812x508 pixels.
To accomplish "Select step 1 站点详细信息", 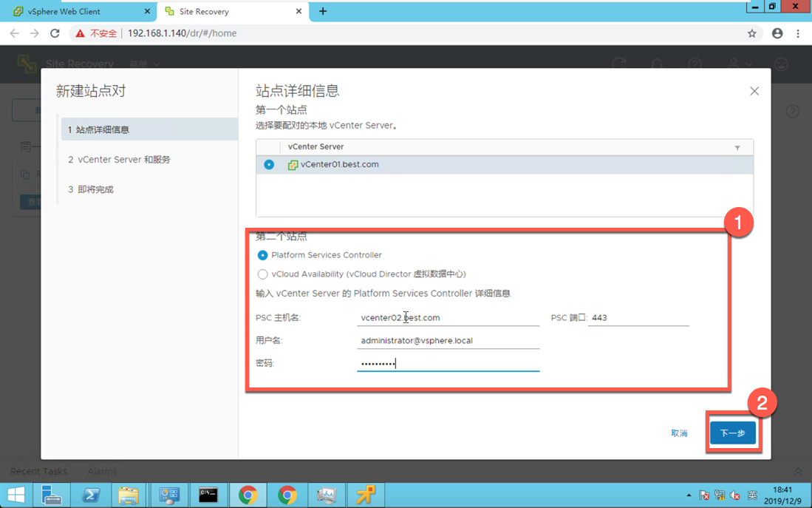I will 150,129.
